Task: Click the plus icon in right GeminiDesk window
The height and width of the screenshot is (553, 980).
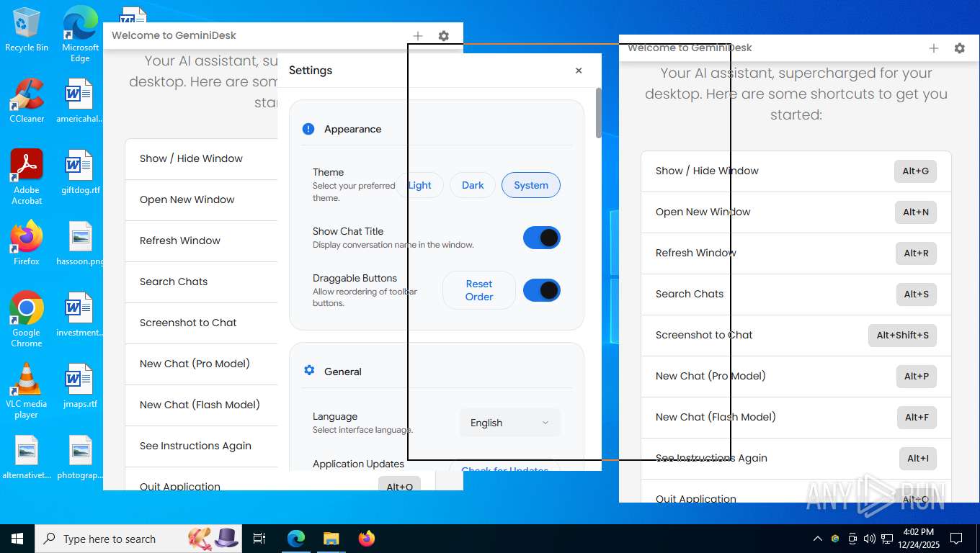Action: 934,48
